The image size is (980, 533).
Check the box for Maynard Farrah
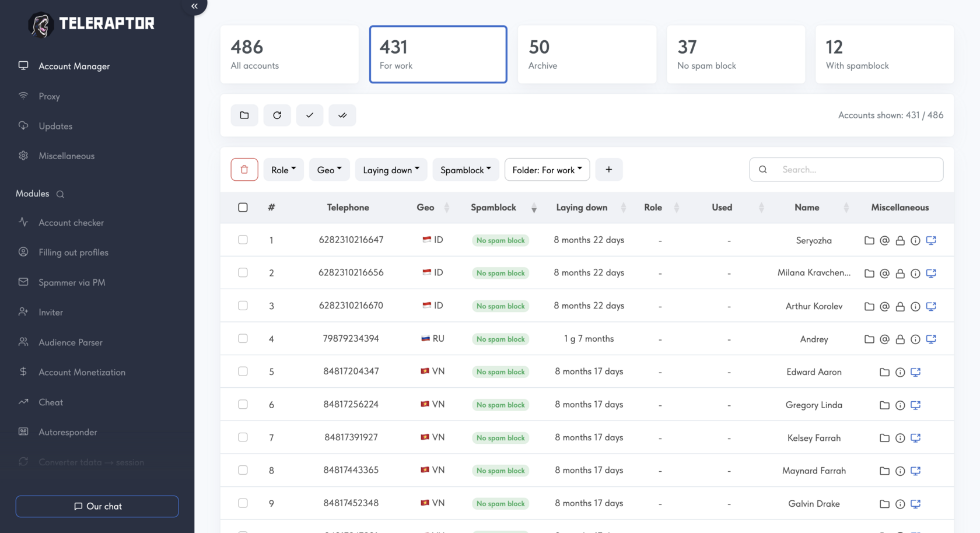(243, 470)
